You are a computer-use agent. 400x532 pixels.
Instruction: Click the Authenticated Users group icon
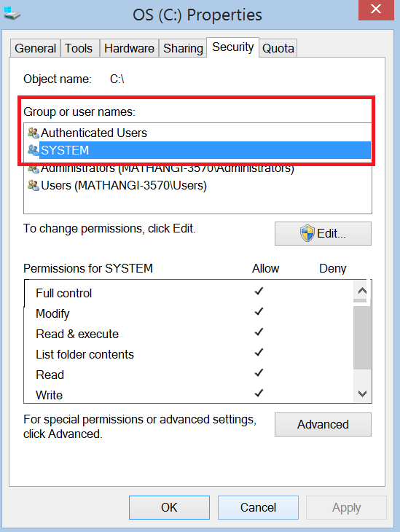[34, 133]
